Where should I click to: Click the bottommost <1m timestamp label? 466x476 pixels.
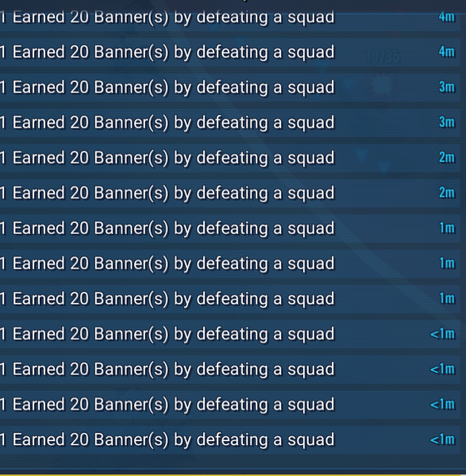tap(442, 440)
